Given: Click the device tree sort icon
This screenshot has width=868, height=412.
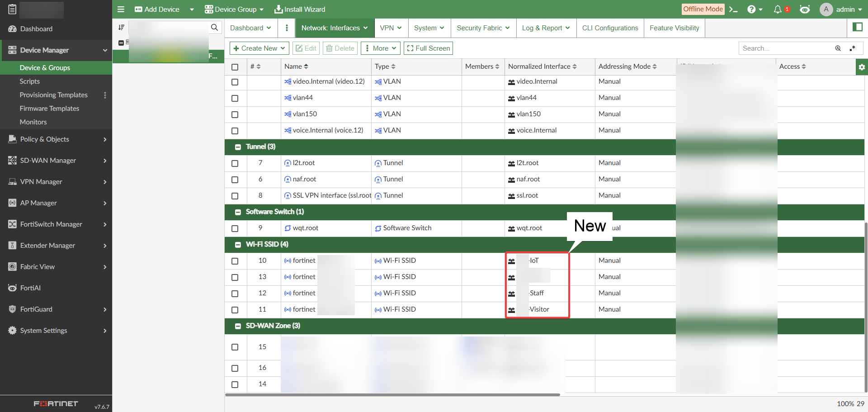Looking at the screenshot, I should (x=121, y=27).
